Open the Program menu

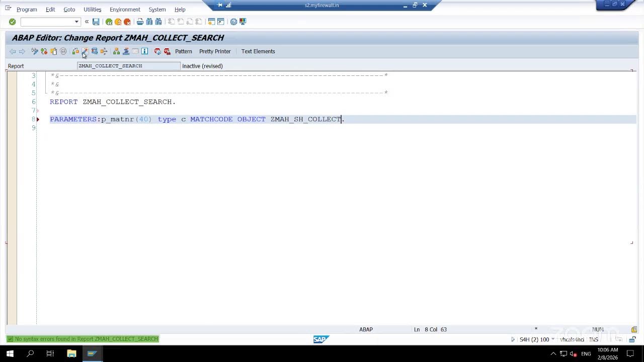(27, 10)
